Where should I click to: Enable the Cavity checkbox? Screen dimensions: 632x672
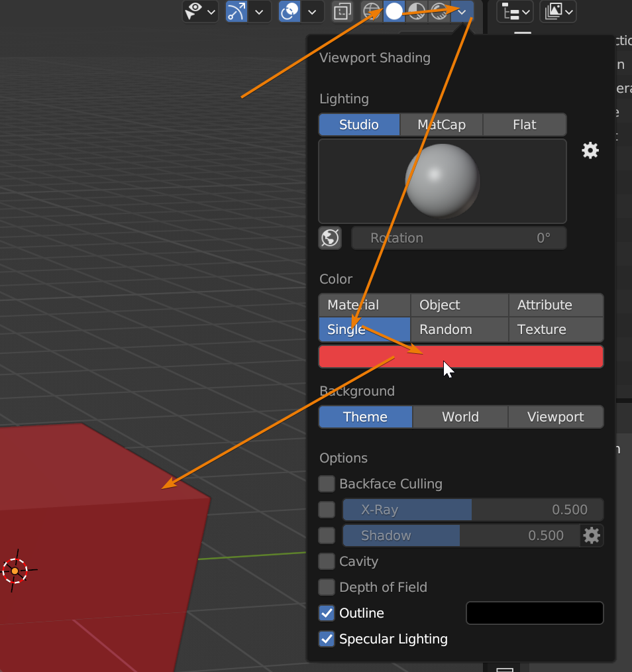327,561
